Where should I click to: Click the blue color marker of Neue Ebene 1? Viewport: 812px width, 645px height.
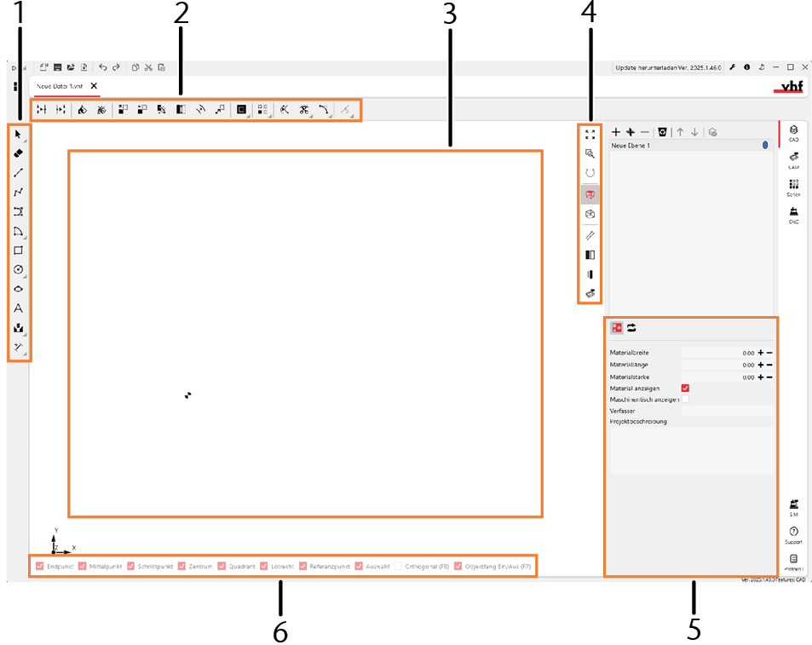pyautogui.click(x=765, y=146)
